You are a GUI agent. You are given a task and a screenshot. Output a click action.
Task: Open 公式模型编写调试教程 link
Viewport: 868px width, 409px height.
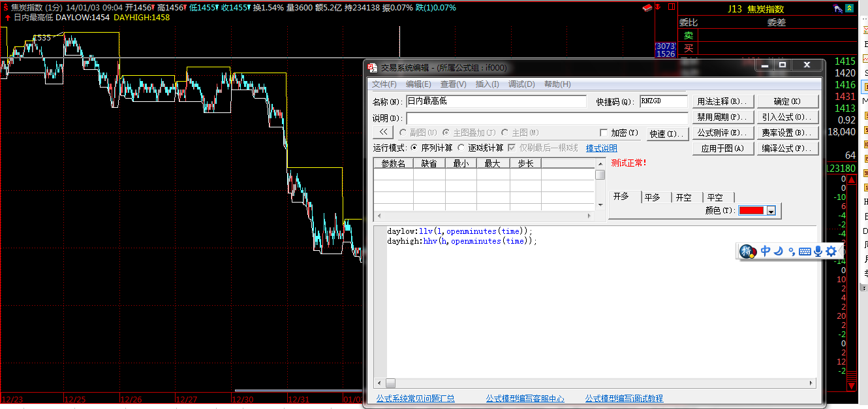[x=625, y=399]
